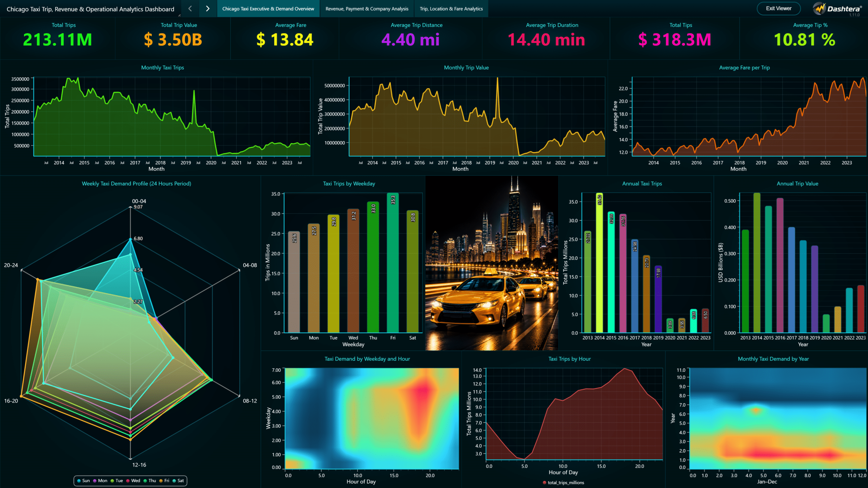The width and height of the screenshot is (868, 488).
Task: Click the Average Fare $ 13.84 figure
Action: 285,40
